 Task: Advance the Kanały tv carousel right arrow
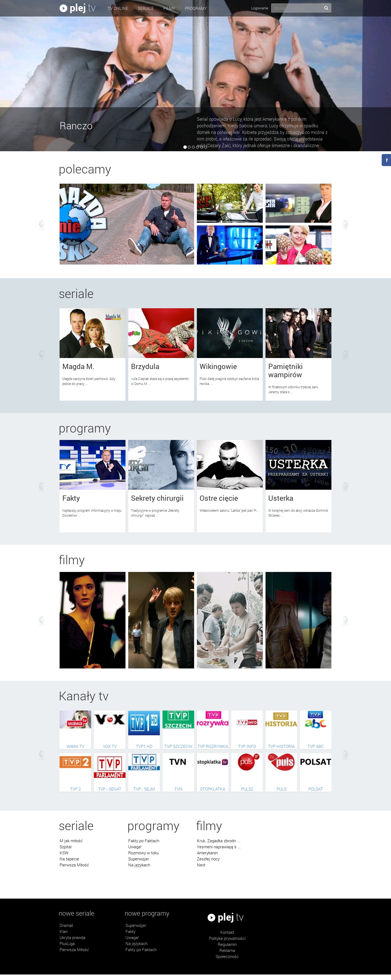click(345, 755)
